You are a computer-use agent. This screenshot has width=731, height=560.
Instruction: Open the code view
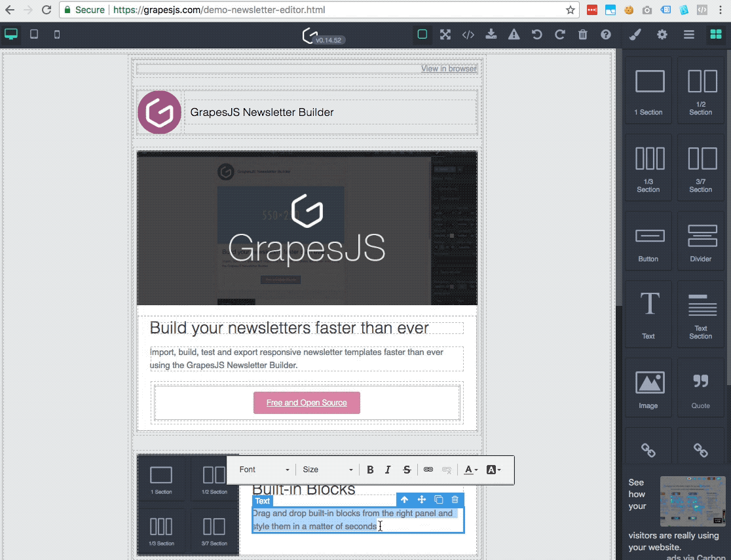(x=468, y=34)
